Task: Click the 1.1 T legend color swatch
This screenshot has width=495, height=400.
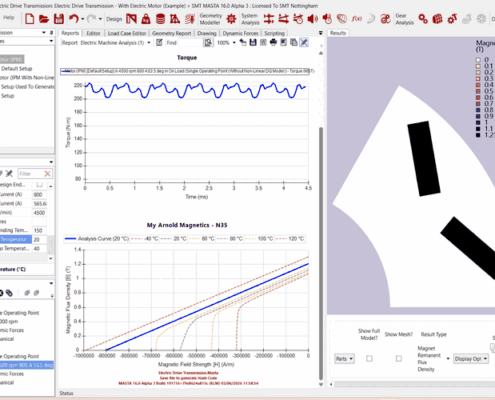Action: [x=478, y=129]
